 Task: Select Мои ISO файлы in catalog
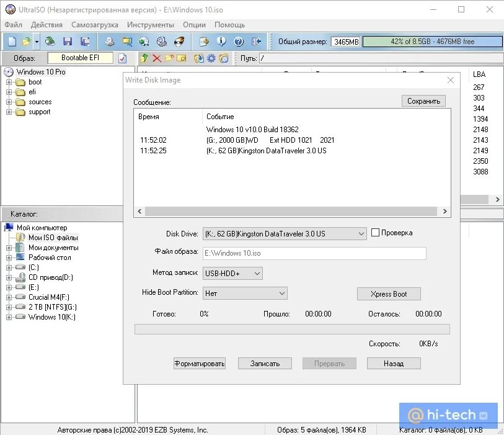53,238
